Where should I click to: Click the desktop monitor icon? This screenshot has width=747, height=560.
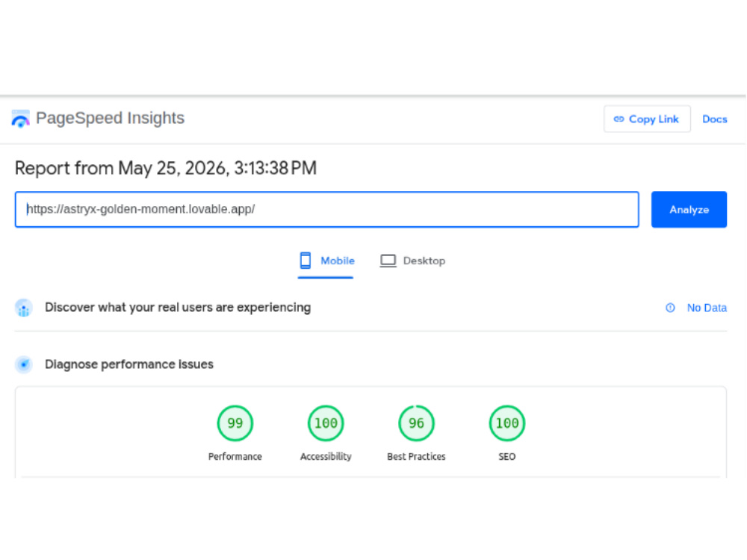388,261
